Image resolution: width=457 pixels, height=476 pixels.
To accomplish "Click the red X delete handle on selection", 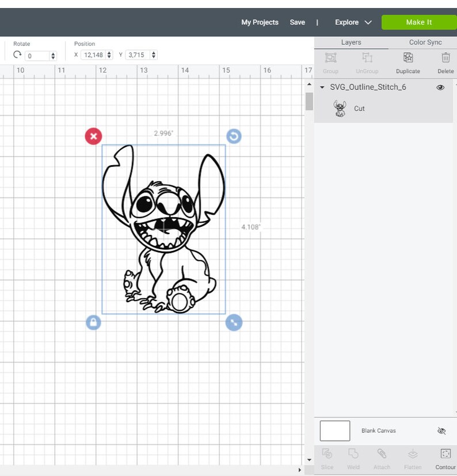I will pos(93,136).
